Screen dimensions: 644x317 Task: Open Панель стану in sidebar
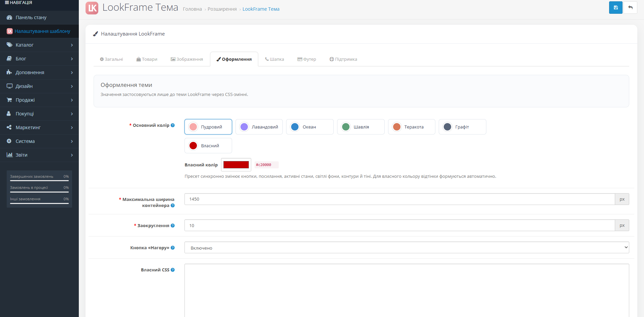click(x=39, y=17)
